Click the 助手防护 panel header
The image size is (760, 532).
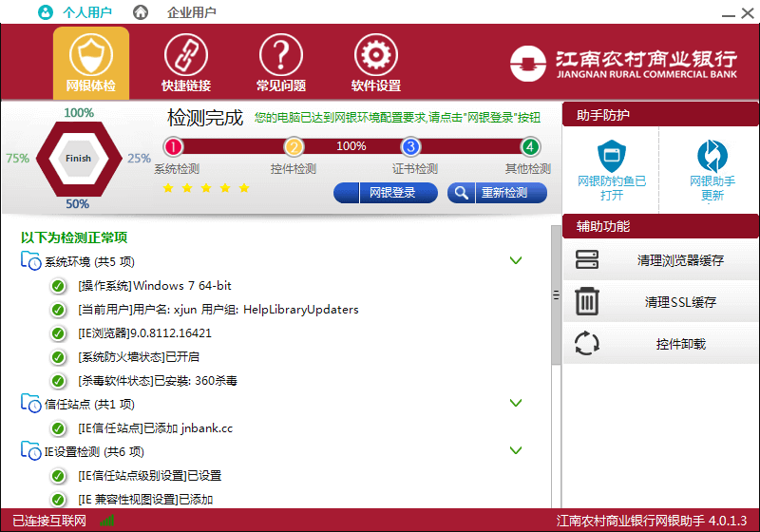click(x=661, y=115)
